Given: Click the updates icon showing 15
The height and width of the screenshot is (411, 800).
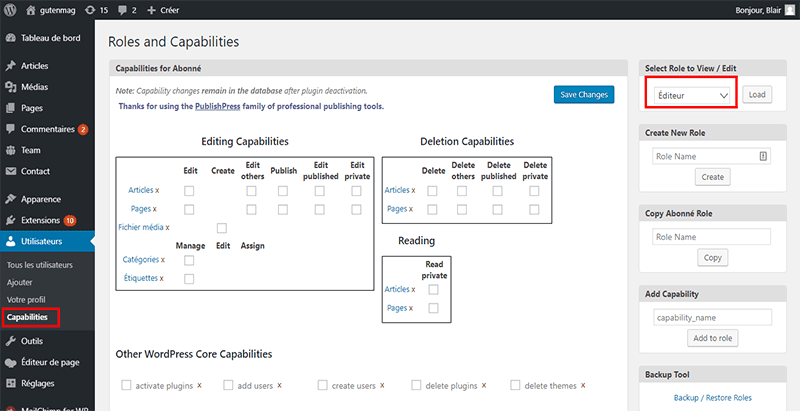Looking at the screenshot, I should click(90, 10).
